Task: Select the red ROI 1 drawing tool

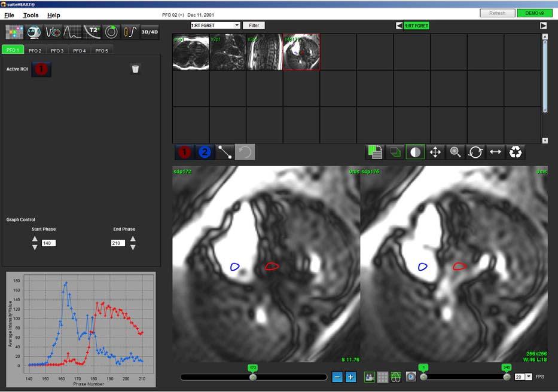Action: click(x=184, y=152)
